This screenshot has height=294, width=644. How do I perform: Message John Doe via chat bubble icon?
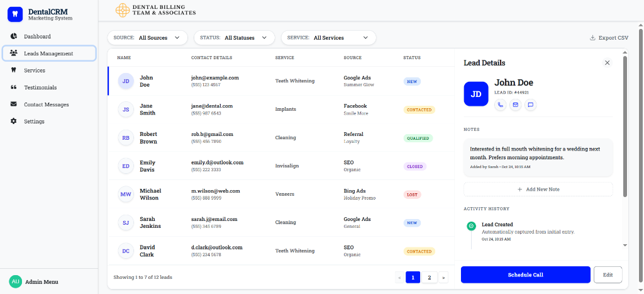531,105
